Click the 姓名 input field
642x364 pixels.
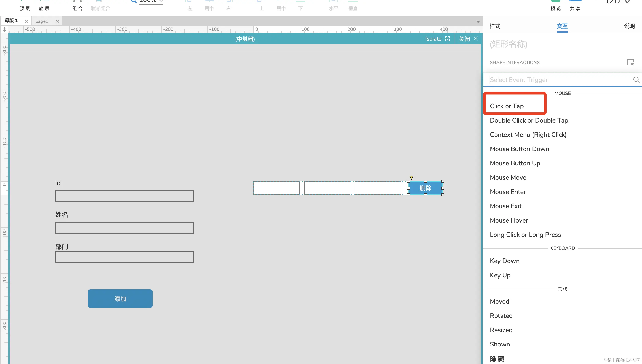[x=124, y=228]
